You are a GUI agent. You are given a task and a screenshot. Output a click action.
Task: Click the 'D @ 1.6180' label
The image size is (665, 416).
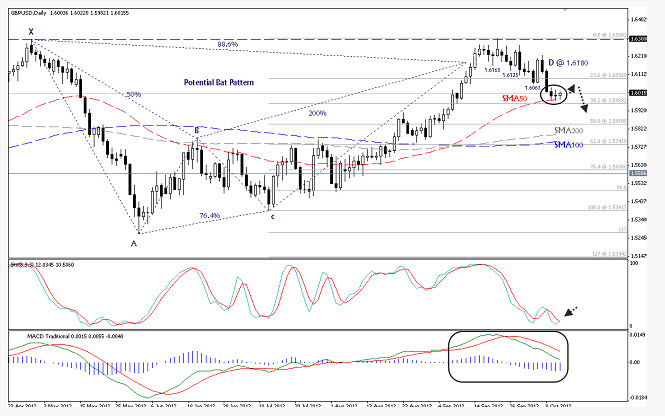click(568, 63)
